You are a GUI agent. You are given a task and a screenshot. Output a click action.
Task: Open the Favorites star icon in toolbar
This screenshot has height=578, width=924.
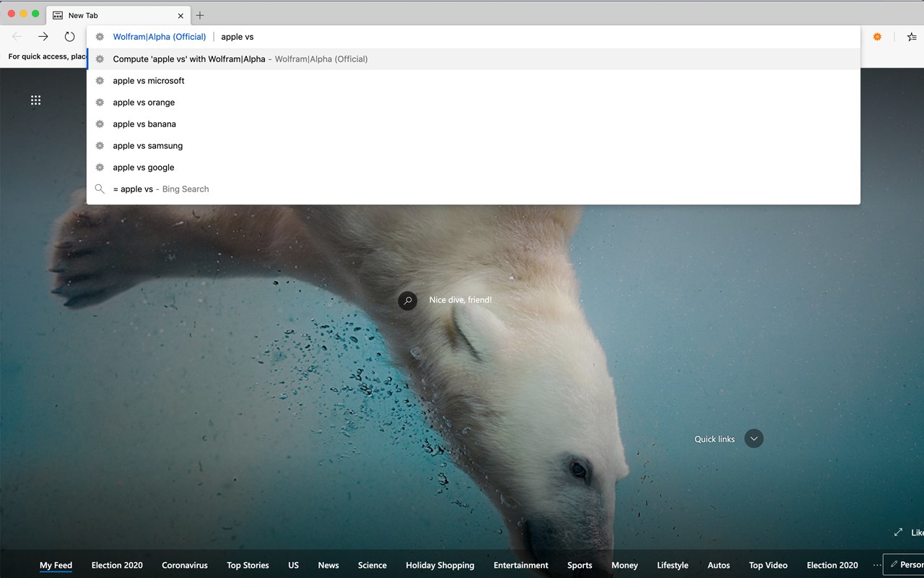point(911,37)
